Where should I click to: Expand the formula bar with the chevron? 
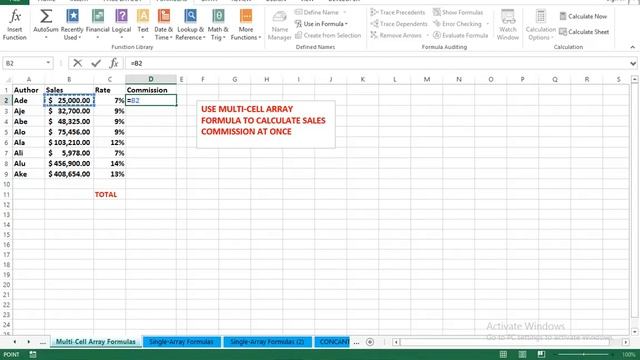click(x=633, y=63)
